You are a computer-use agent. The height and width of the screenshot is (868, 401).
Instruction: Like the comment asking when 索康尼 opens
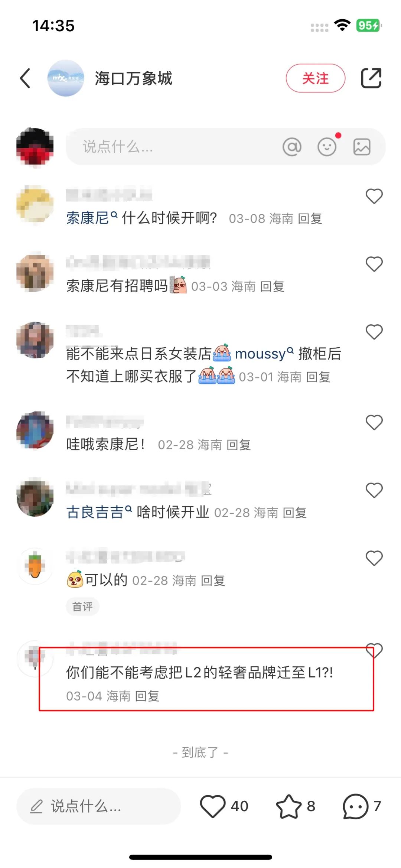tap(374, 196)
